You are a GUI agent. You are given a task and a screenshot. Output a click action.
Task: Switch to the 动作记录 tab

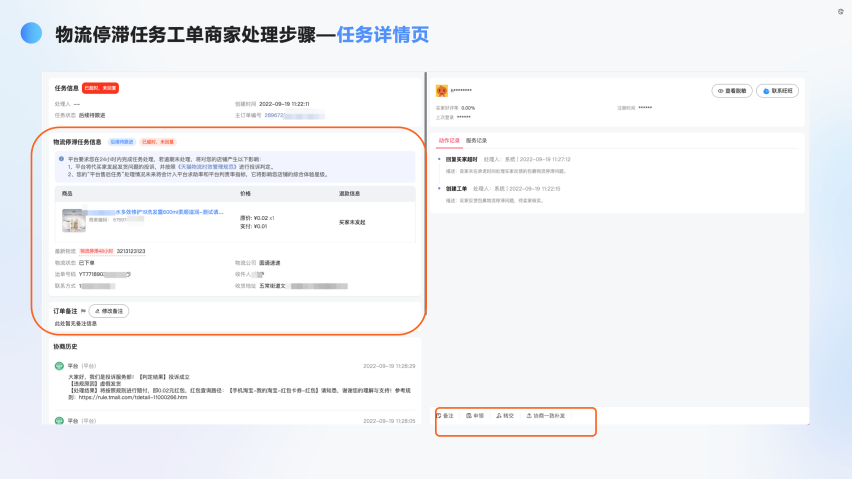tap(449, 141)
